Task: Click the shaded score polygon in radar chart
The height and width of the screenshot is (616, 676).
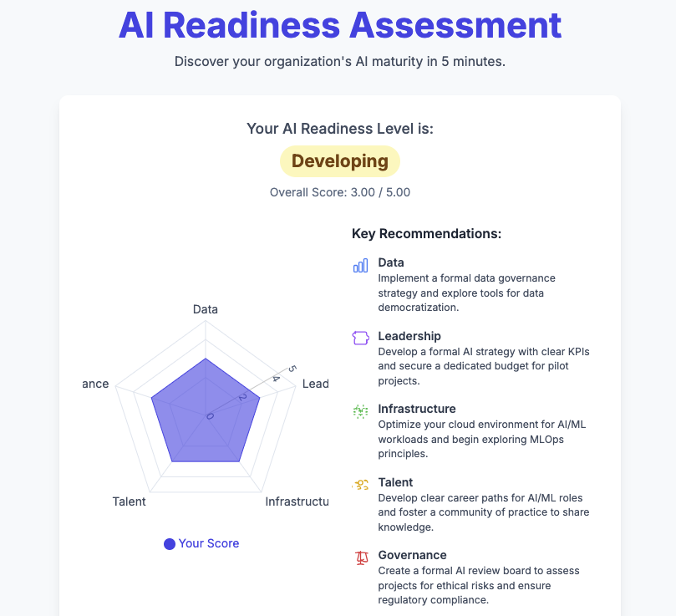Action: 205,414
